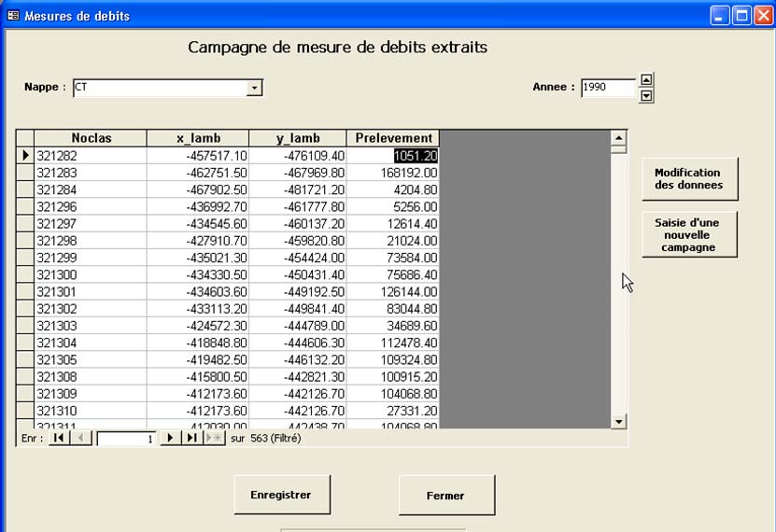Click the Annee input field

606,87
